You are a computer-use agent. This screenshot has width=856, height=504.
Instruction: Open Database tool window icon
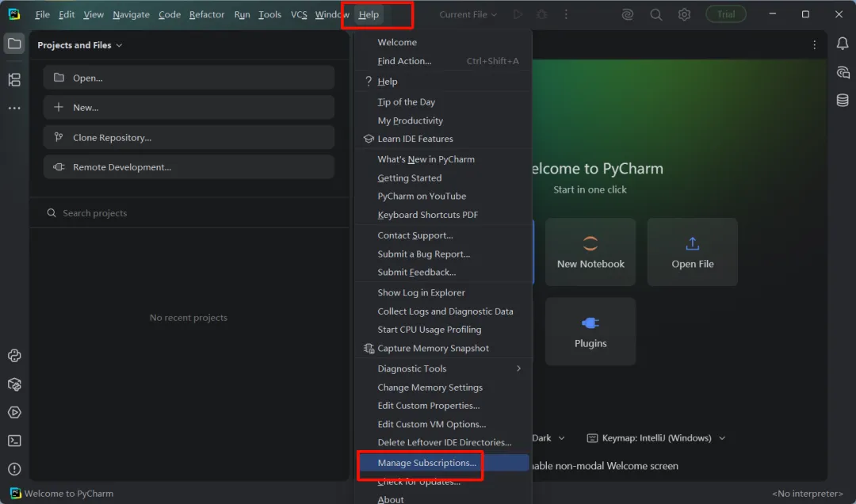pos(843,100)
